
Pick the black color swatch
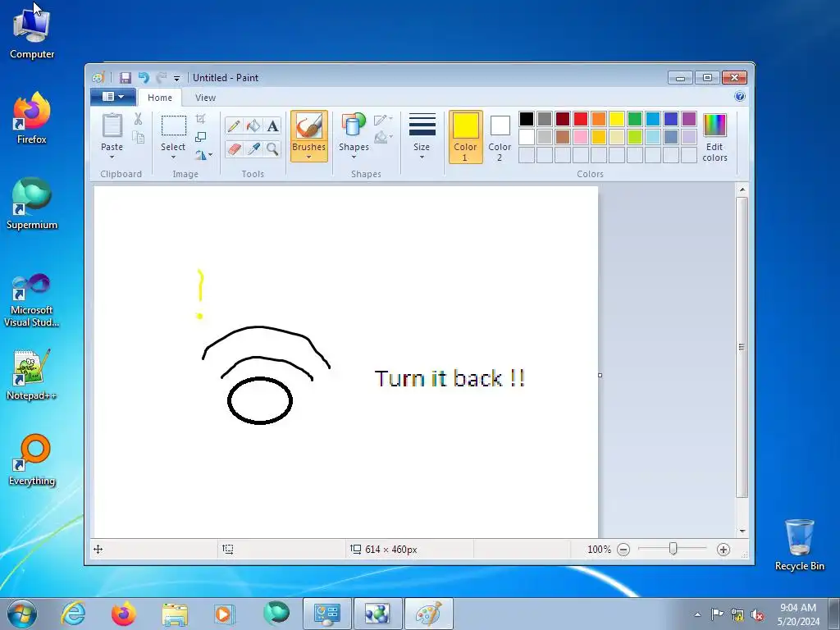[x=526, y=119]
